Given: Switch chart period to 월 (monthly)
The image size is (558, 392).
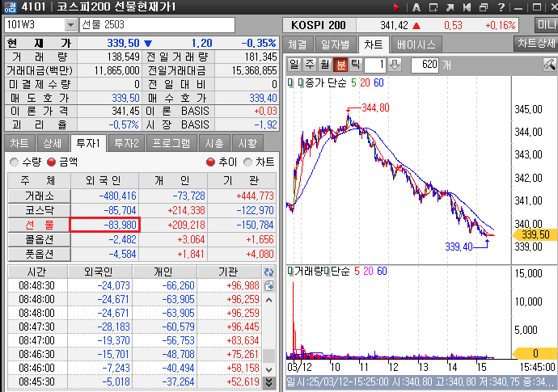Looking at the screenshot, I should click(325, 65).
